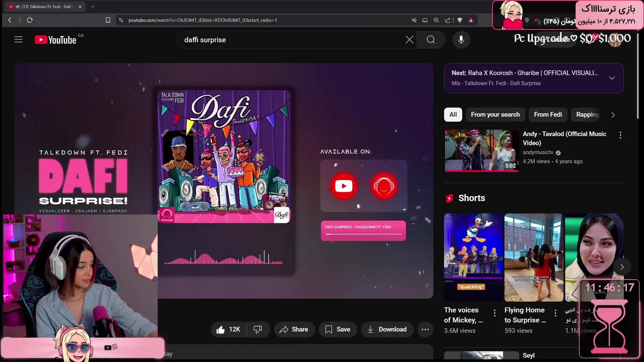Image resolution: width=644 pixels, height=362 pixels.
Task: Close the Talkdown Ft. Fedi tab
Action: pyautogui.click(x=80, y=7)
